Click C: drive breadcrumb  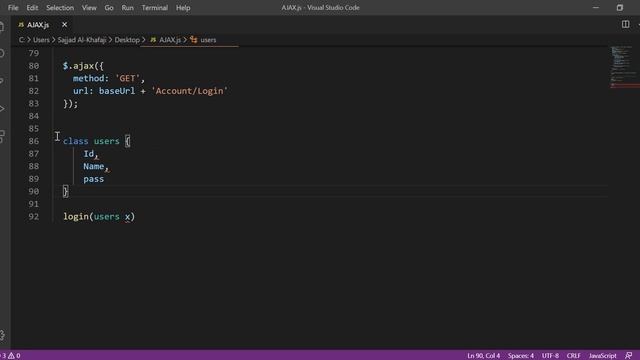tap(22, 40)
